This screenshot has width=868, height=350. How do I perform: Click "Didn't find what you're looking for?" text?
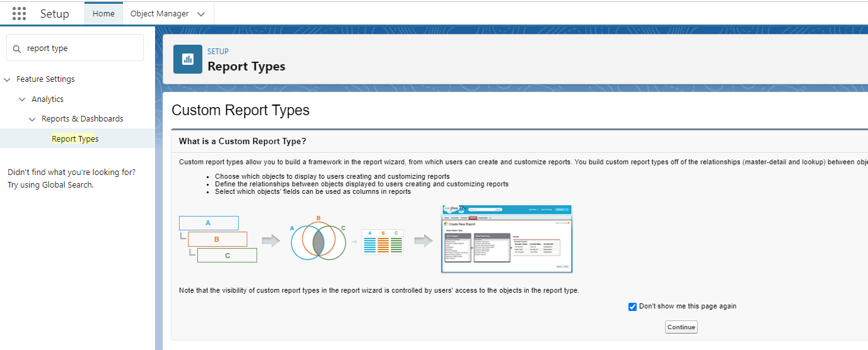pyautogui.click(x=71, y=172)
